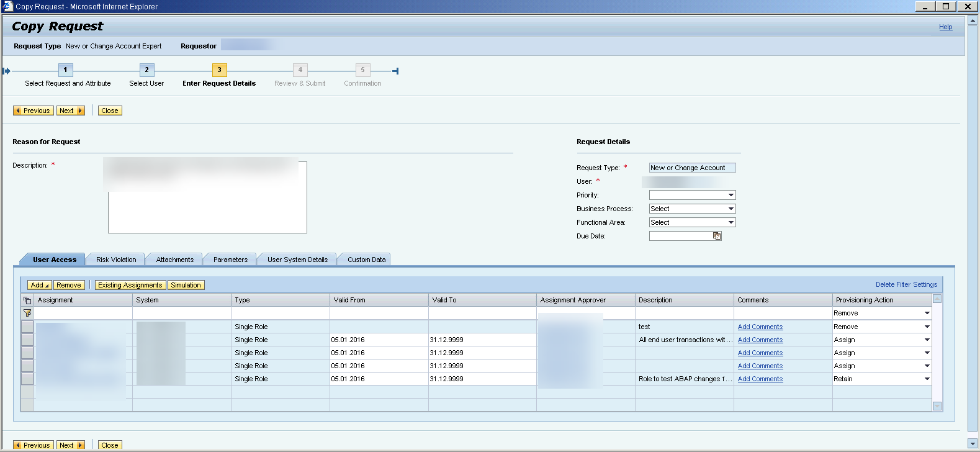The image size is (980, 452).
Task: Click the Remove button in table toolbar
Action: pyautogui.click(x=69, y=285)
